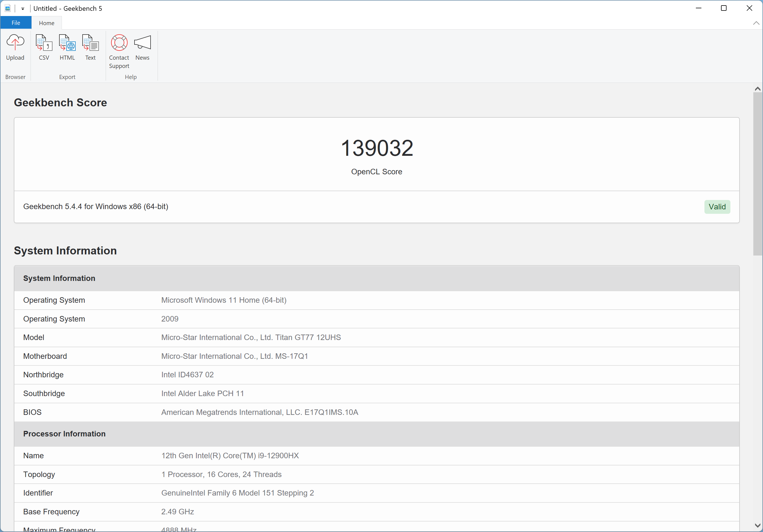
Task: Click the green Valid badge
Action: [717, 207]
